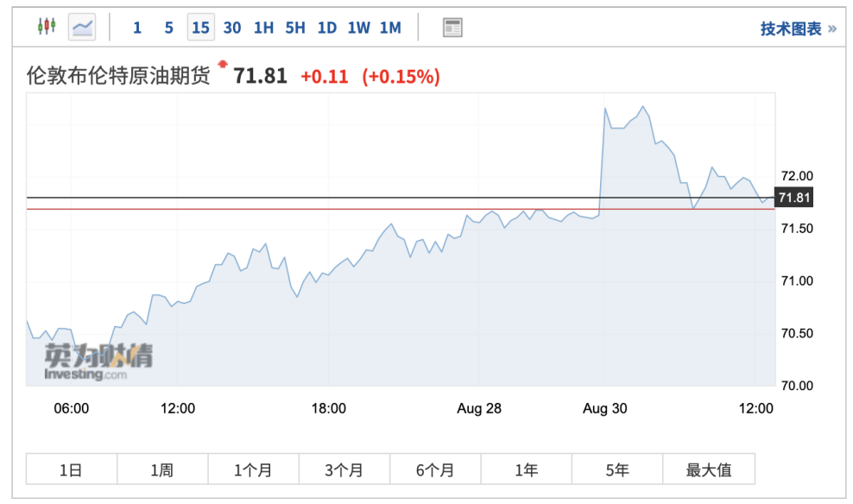The width and height of the screenshot is (853, 504).
Task: Select the 最大值 range button
Action: [x=709, y=469]
